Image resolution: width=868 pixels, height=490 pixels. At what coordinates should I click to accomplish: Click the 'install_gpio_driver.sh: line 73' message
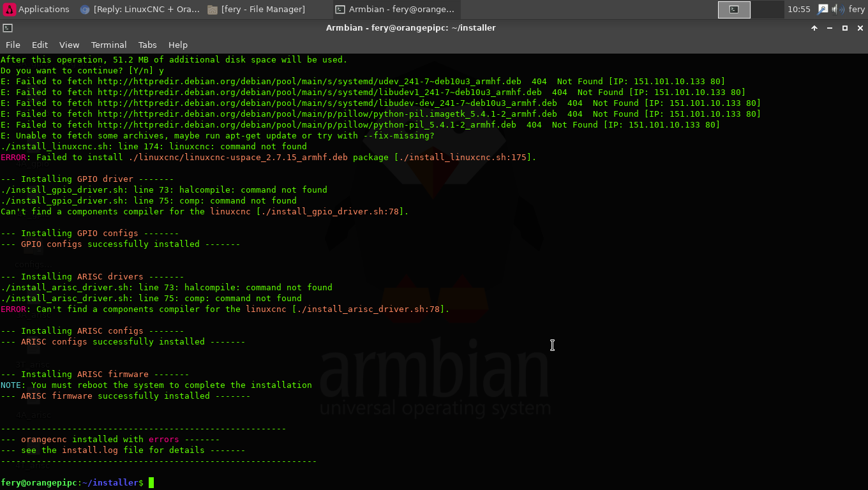(x=164, y=190)
